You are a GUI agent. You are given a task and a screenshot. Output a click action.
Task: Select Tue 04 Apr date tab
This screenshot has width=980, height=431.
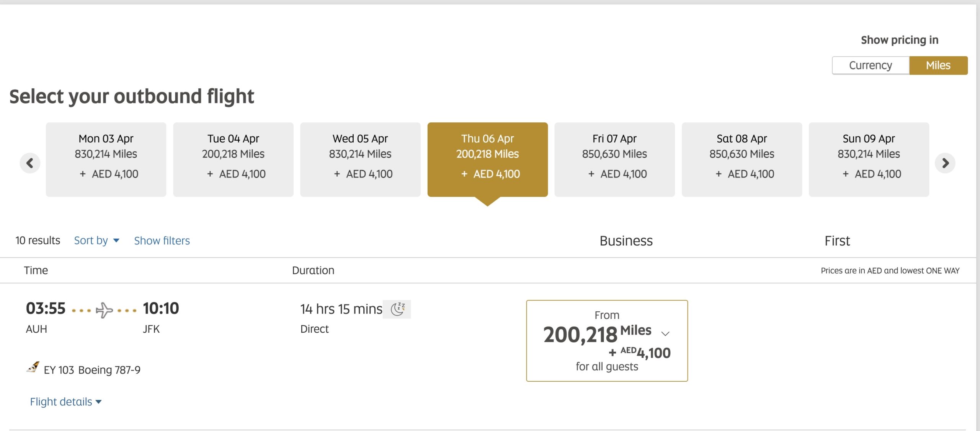tap(233, 159)
